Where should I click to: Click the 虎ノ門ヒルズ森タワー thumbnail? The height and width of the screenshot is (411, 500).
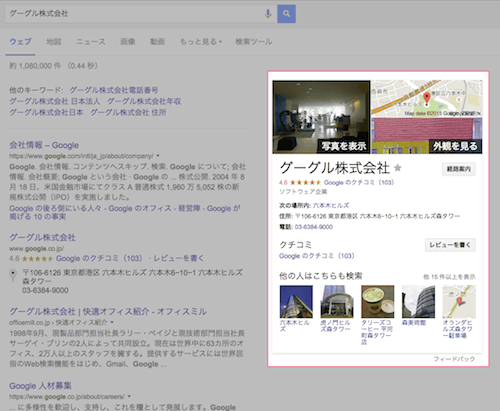click(337, 301)
